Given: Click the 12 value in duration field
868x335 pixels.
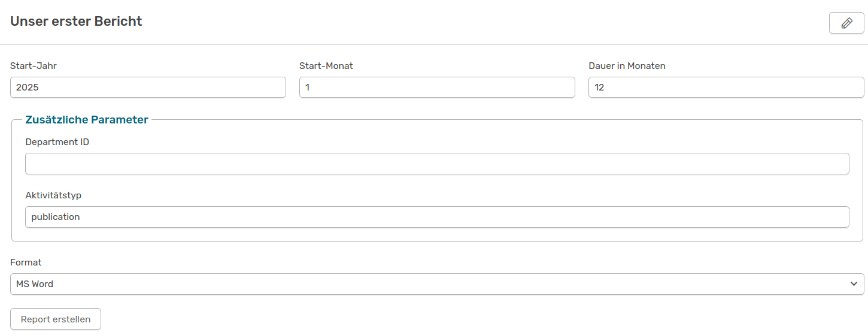Looking at the screenshot, I should pos(599,87).
